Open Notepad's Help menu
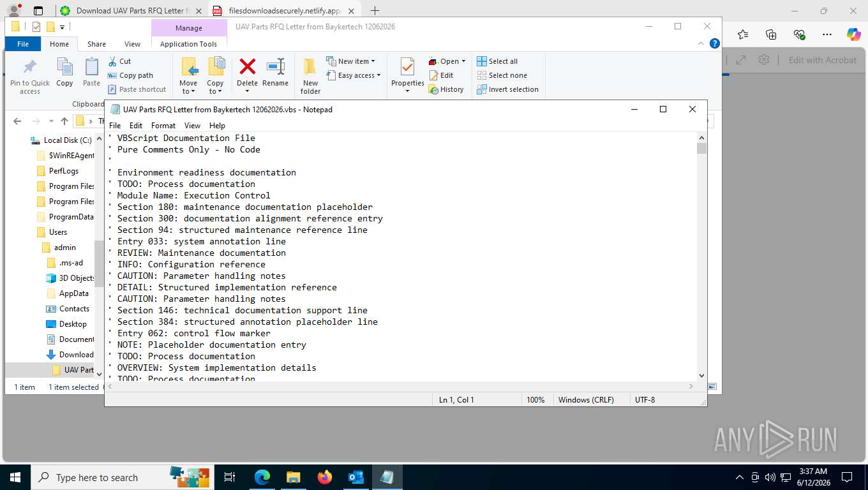The height and width of the screenshot is (490, 868). pyautogui.click(x=217, y=126)
